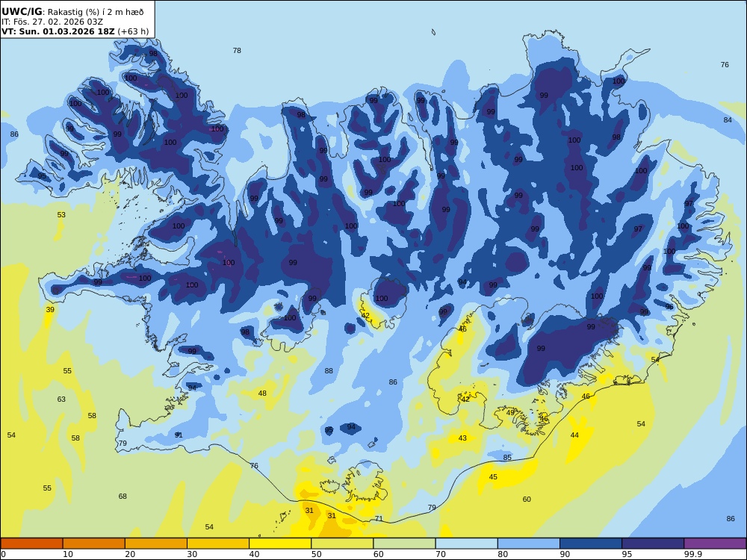
Task: Click the value 44 off the southeast coast
Action: point(574,435)
